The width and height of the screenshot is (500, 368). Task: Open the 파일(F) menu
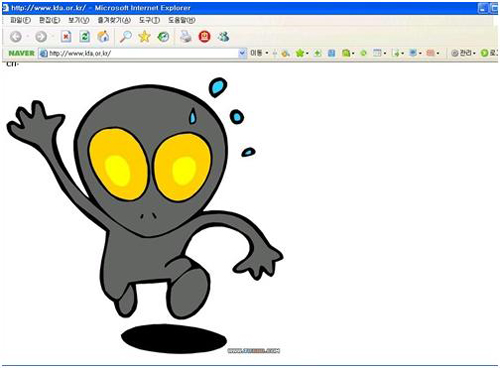point(20,20)
